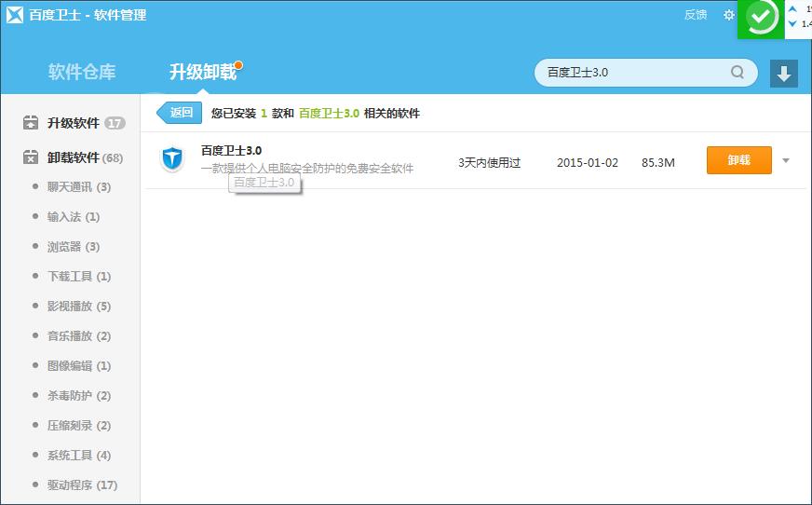Select 图像编辑 (1) category

(79, 365)
